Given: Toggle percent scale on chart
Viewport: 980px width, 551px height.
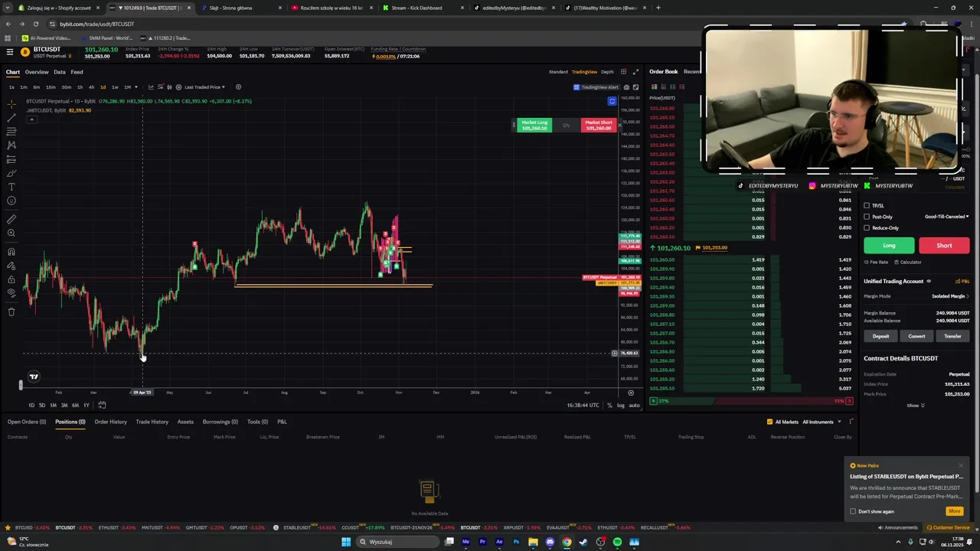Looking at the screenshot, I should [x=609, y=405].
